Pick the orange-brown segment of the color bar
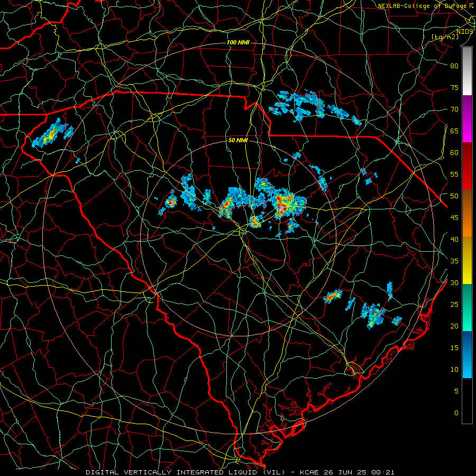This screenshot has height=476, width=476. tap(467, 213)
